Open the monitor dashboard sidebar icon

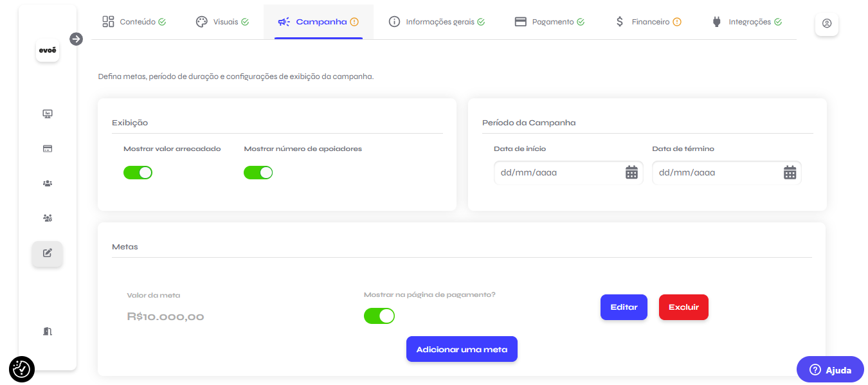tap(48, 114)
